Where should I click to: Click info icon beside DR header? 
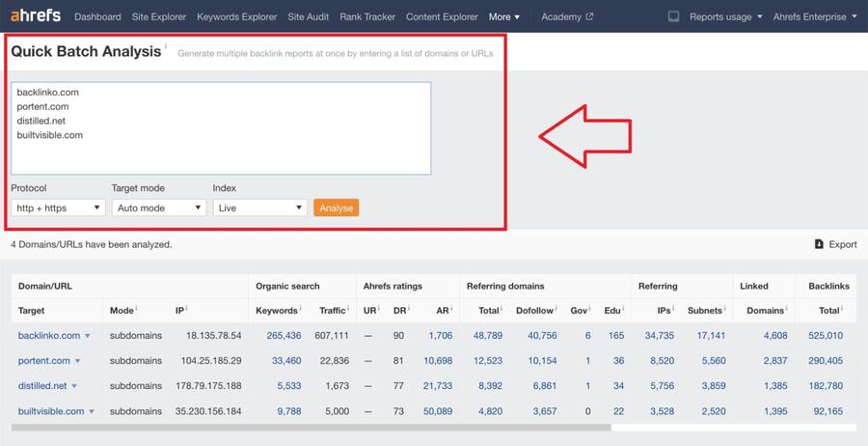[x=409, y=308]
